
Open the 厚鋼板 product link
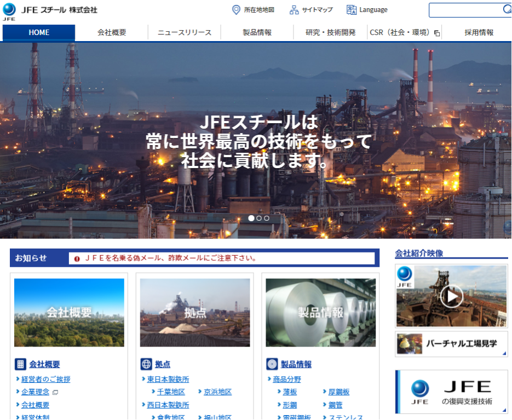tap(339, 392)
